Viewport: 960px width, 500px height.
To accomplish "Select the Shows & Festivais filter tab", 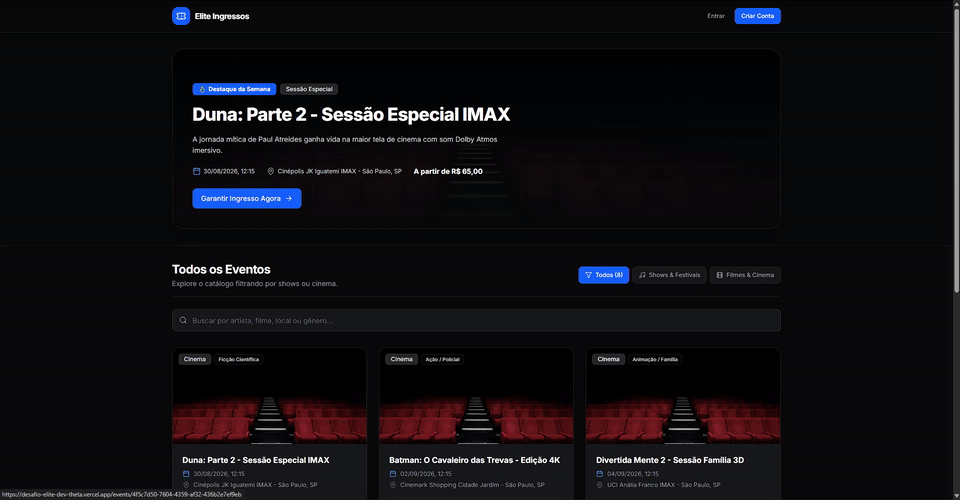I will point(669,275).
